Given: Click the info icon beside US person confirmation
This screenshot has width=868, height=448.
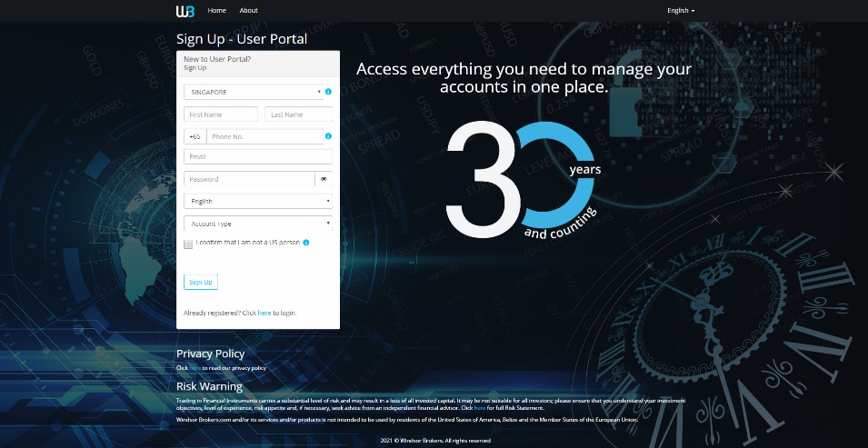Looking at the screenshot, I should [306, 243].
